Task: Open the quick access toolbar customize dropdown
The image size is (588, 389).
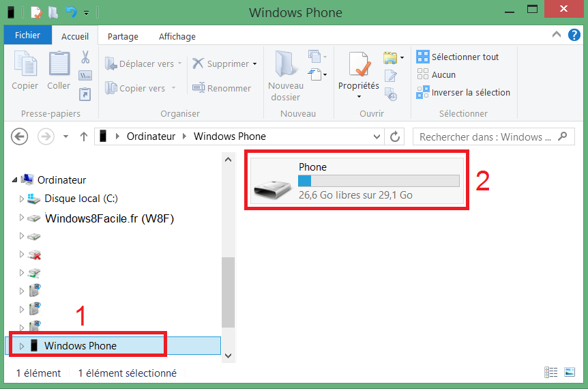Action: (86, 13)
